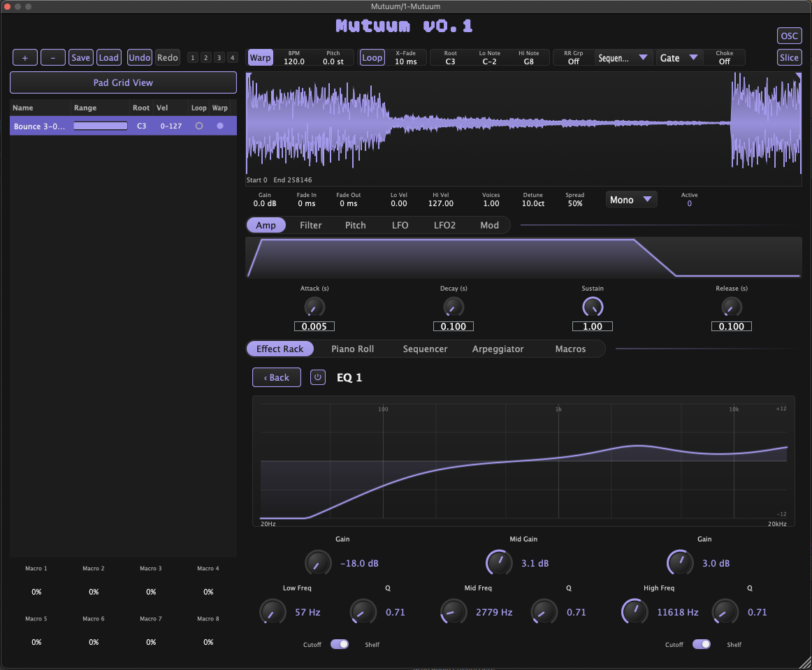Select preset slot 4
Screen dimensions: 812x670
[232, 57]
